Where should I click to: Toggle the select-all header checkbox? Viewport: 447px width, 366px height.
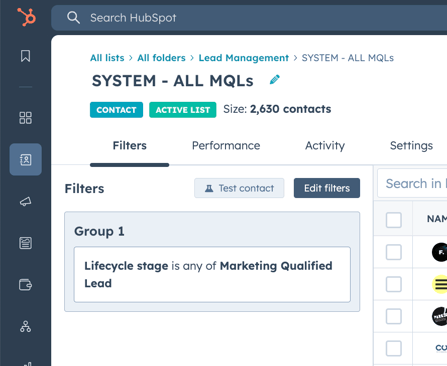pos(394,220)
